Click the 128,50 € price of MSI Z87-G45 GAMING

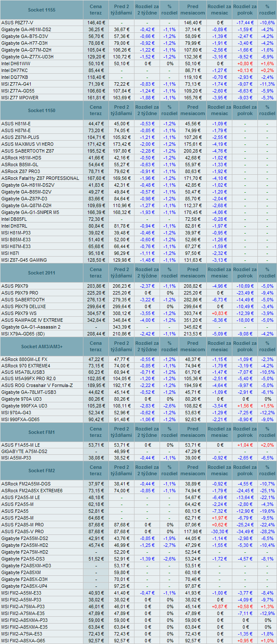tap(96, 260)
